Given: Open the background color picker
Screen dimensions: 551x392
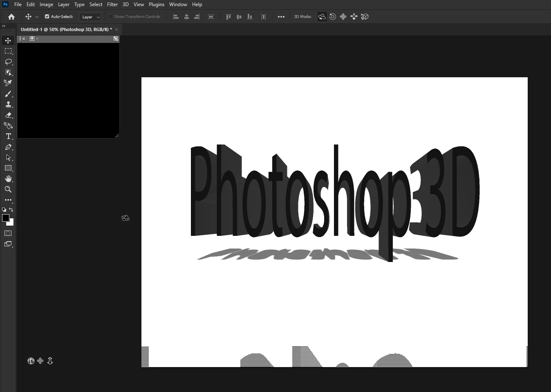Looking at the screenshot, I should pos(11,223).
